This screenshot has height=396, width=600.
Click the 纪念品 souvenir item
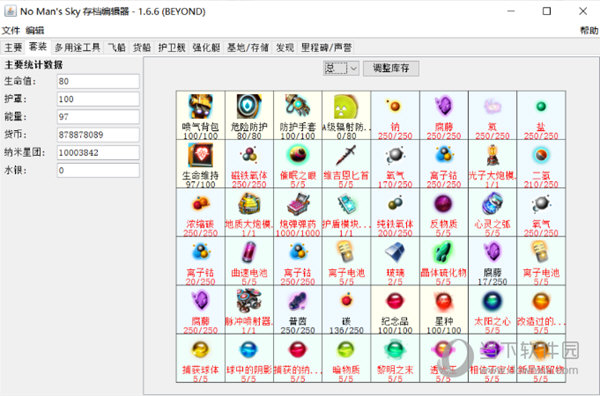pyautogui.click(x=395, y=310)
